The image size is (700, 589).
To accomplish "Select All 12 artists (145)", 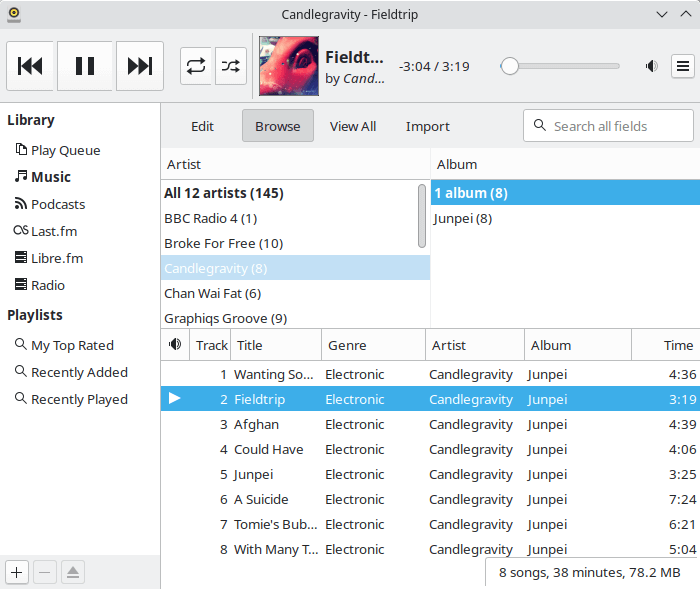I will (289, 193).
